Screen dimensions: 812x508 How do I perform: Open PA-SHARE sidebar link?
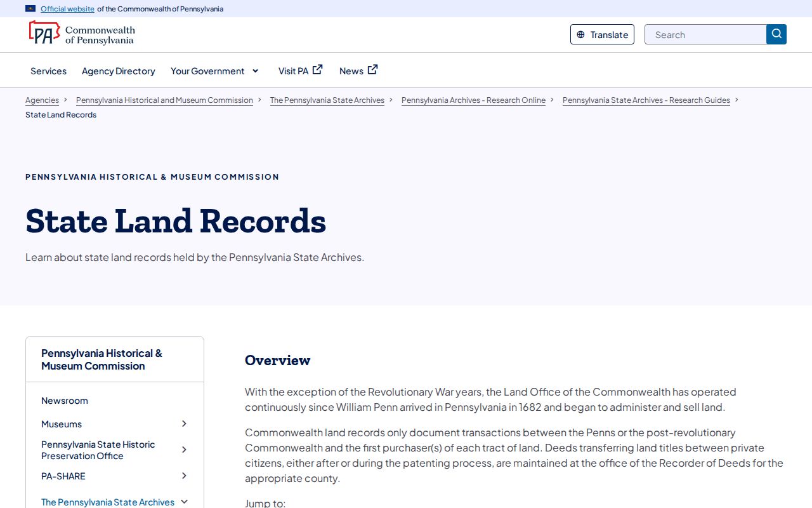pyautogui.click(x=63, y=476)
